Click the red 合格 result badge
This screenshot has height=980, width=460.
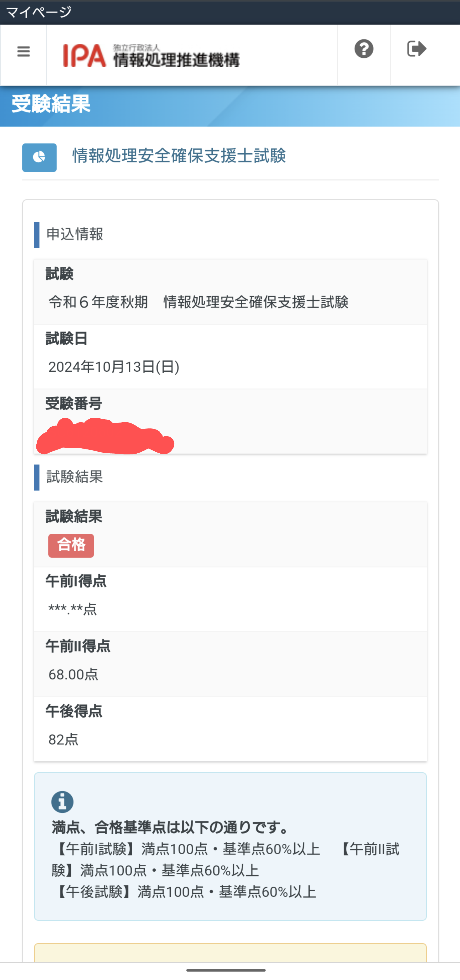(71, 545)
